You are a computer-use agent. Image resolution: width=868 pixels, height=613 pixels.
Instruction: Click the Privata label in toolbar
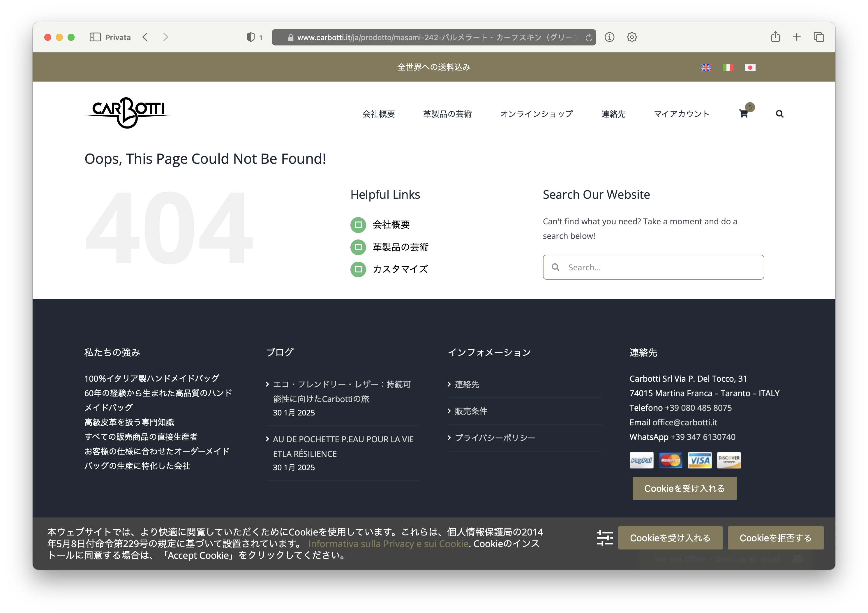(118, 37)
